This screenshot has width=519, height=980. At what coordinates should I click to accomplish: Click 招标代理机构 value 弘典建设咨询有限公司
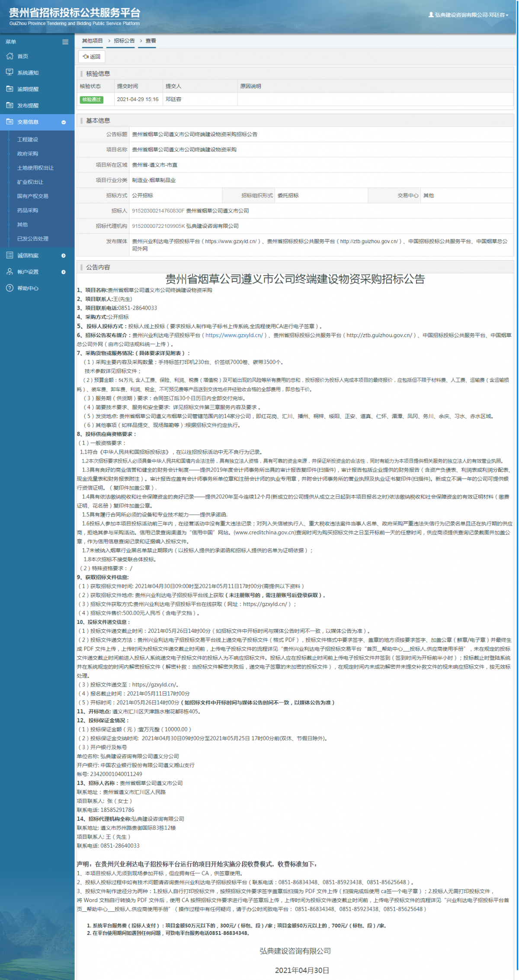click(x=212, y=226)
